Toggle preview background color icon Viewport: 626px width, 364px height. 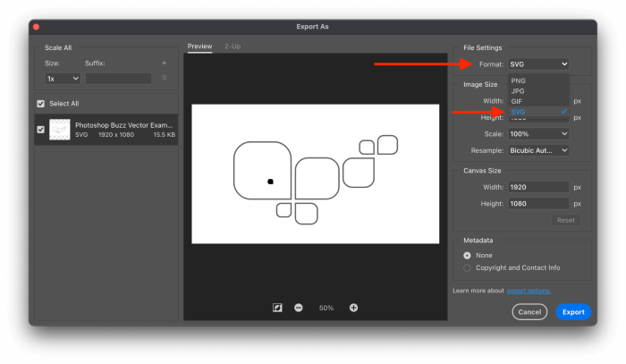coord(277,308)
